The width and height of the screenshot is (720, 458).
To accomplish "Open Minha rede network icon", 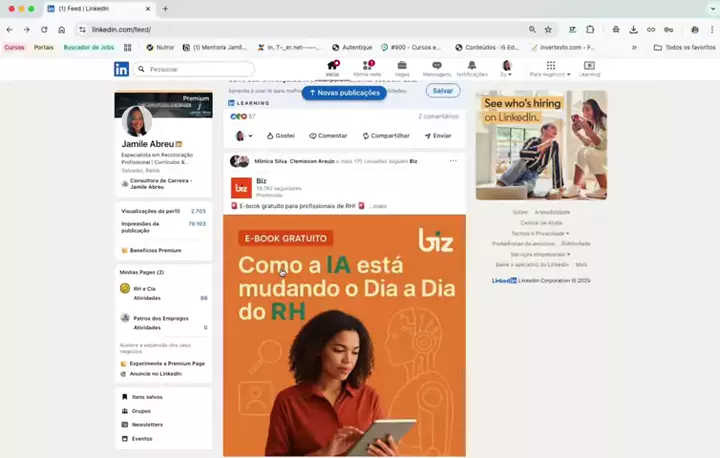I will [x=367, y=68].
